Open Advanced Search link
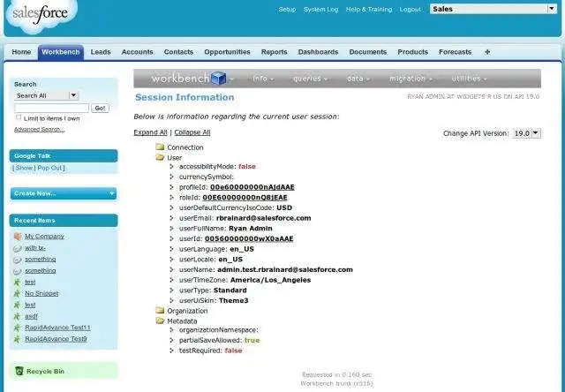 pos(39,130)
